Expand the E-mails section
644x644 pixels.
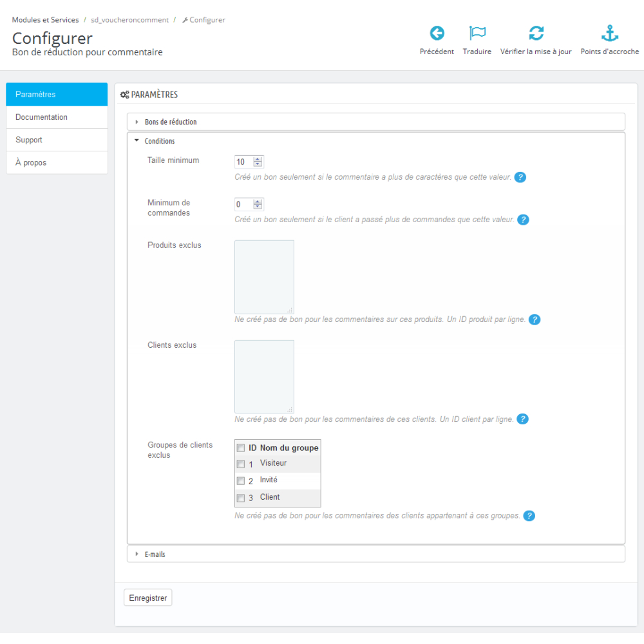(155, 554)
